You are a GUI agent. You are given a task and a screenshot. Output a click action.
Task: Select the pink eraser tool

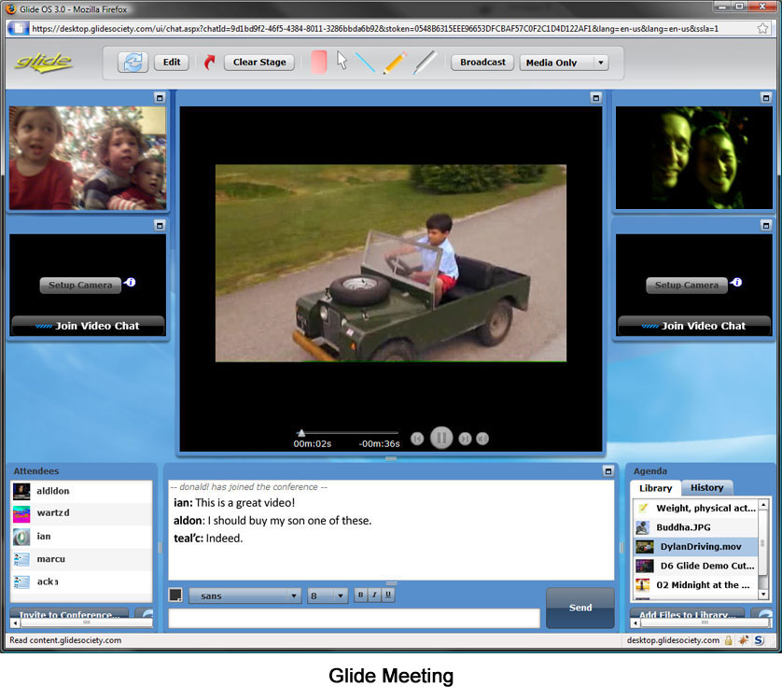click(x=318, y=63)
